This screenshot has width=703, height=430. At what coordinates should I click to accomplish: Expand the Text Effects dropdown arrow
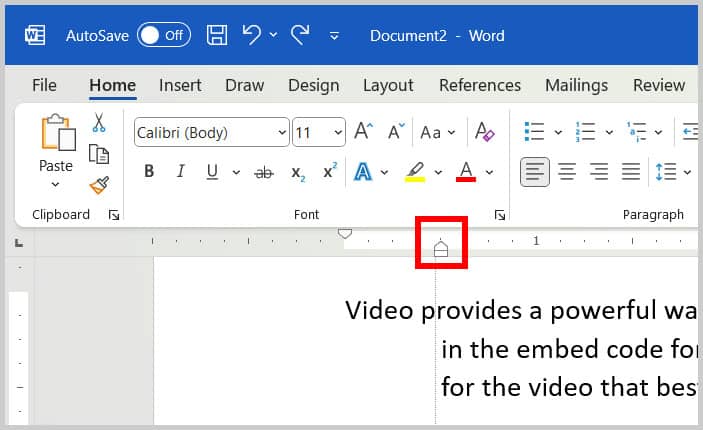click(384, 172)
